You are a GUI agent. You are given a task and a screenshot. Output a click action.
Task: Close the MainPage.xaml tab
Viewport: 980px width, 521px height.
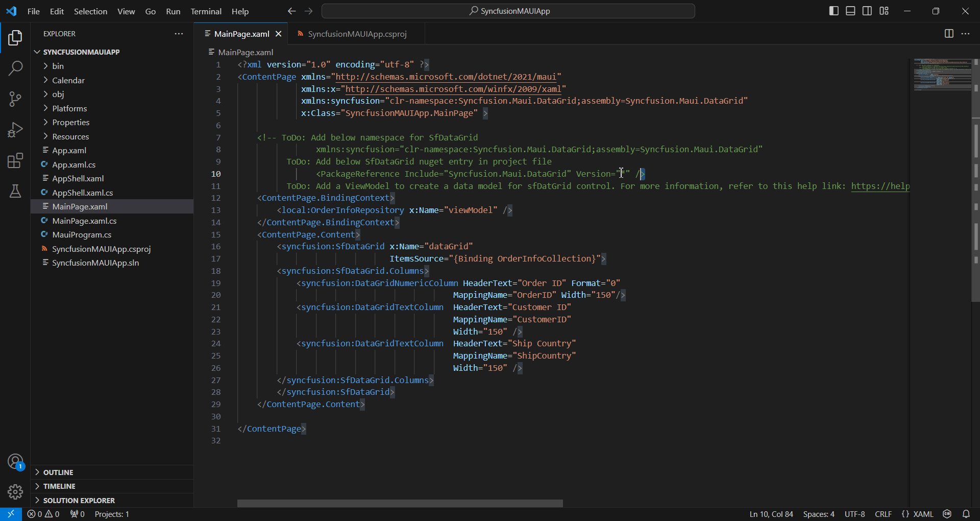(x=279, y=34)
